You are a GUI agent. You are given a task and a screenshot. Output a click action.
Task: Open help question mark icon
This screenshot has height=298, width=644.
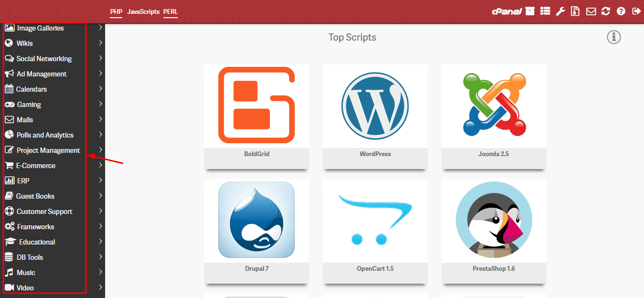coord(621,11)
